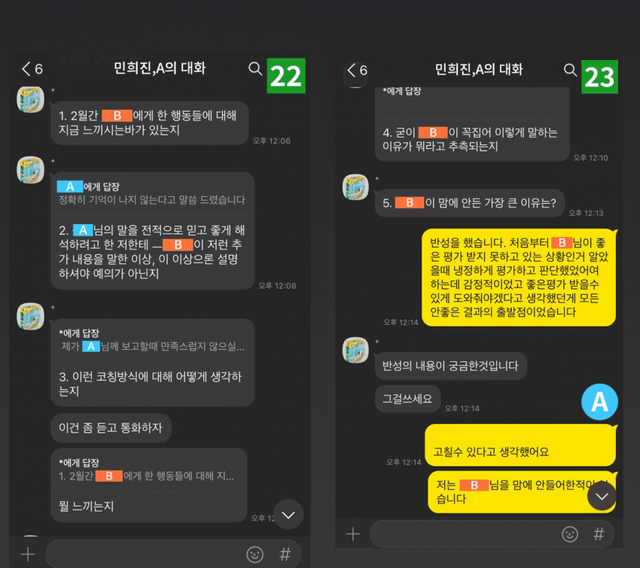
Task: Tap the hashtag search icon in left chat
Action: tap(285, 554)
